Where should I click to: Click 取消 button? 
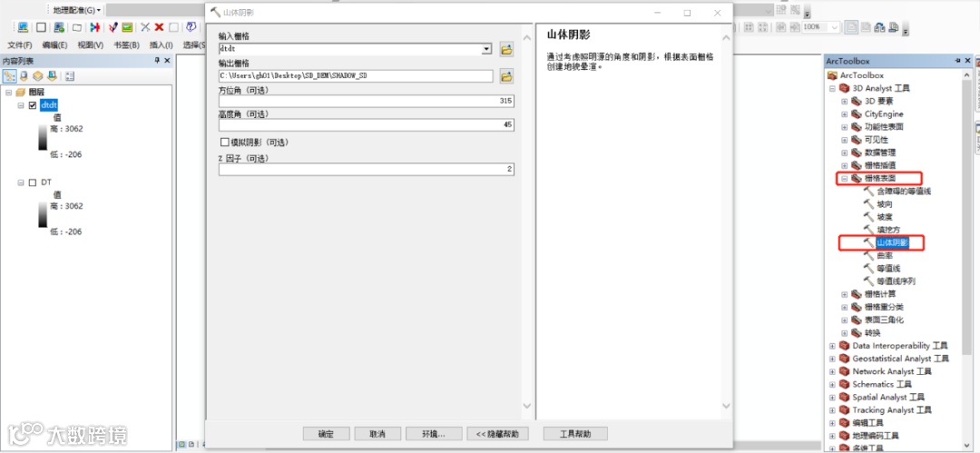(x=377, y=434)
